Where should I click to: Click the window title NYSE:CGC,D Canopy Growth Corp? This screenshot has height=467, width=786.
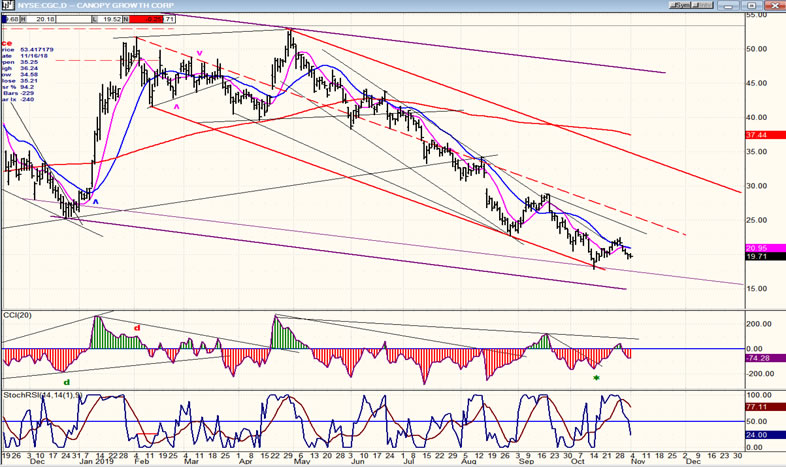tap(98, 6)
